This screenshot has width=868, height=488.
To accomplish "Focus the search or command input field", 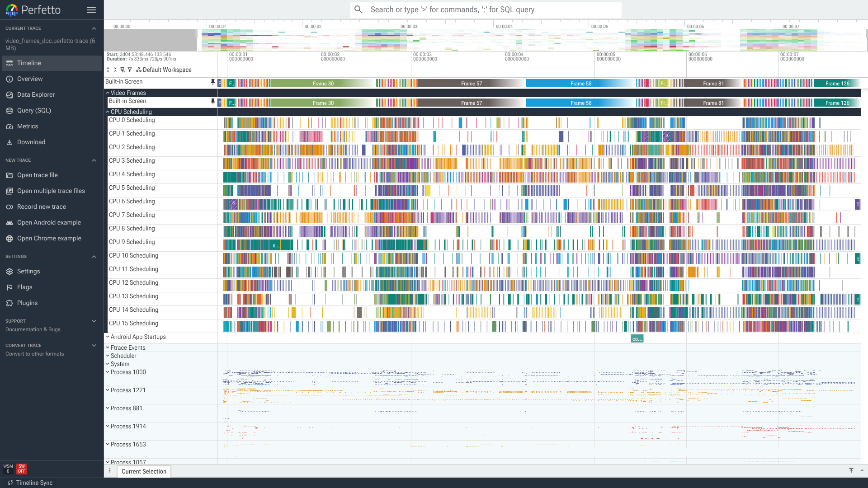I will tap(486, 9).
